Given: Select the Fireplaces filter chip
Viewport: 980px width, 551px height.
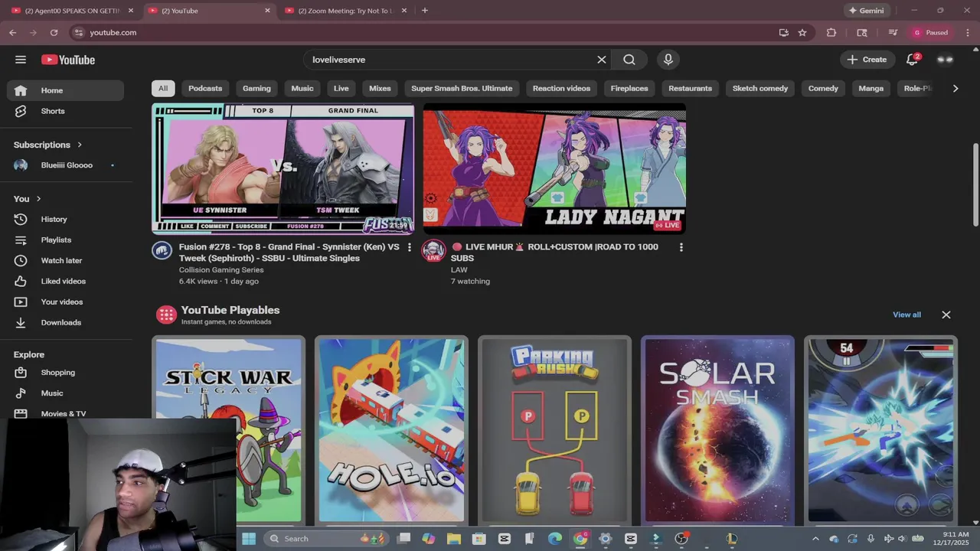Looking at the screenshot, I should tap(629, 89).
